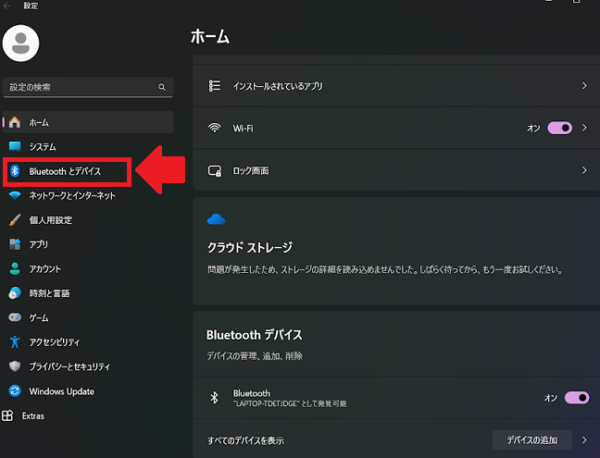Click the Accessibility figure icon

[x=15, y=342]
